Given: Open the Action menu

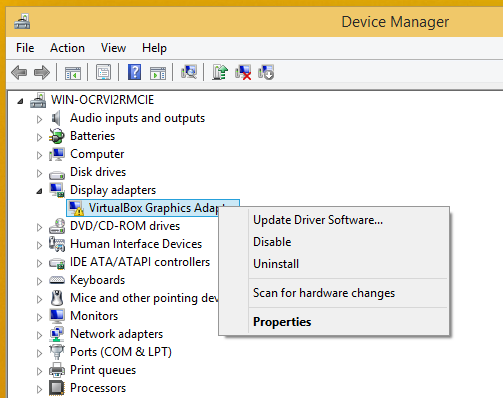Looking at the screenshot, I should click(67, 48).
